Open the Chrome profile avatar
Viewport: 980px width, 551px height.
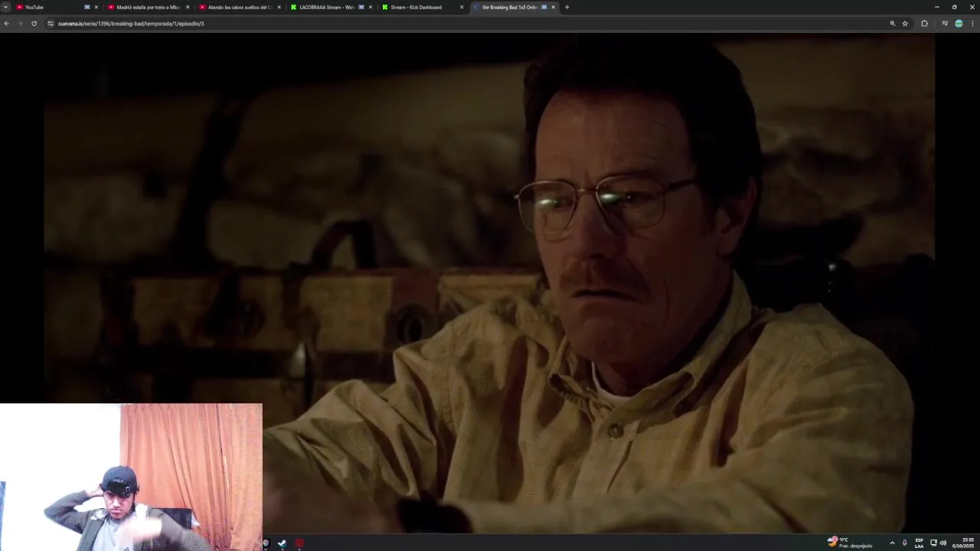pos(959,24)
